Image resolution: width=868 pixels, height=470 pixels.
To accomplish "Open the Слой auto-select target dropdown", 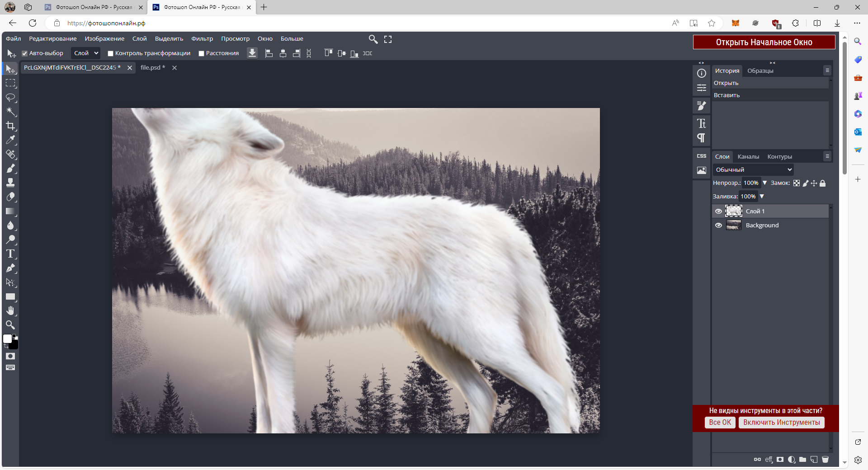I will (x=86, y=53).
